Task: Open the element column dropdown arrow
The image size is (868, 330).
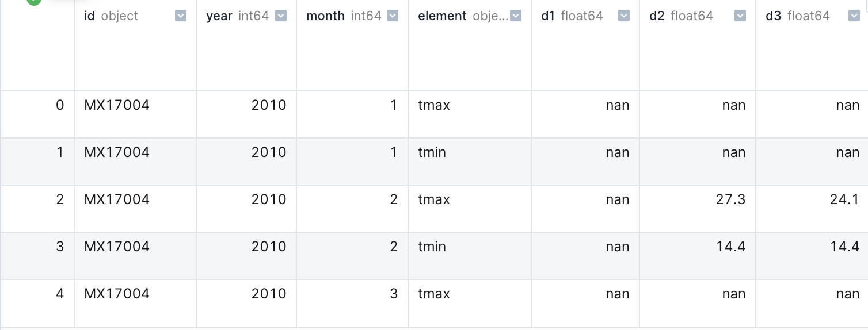Action: [516, 16]
